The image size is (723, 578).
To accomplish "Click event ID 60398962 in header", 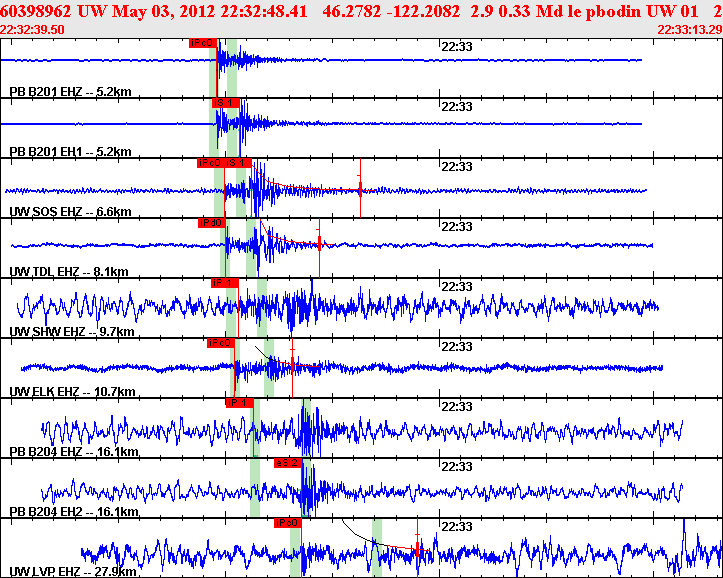I will point(36,12).
